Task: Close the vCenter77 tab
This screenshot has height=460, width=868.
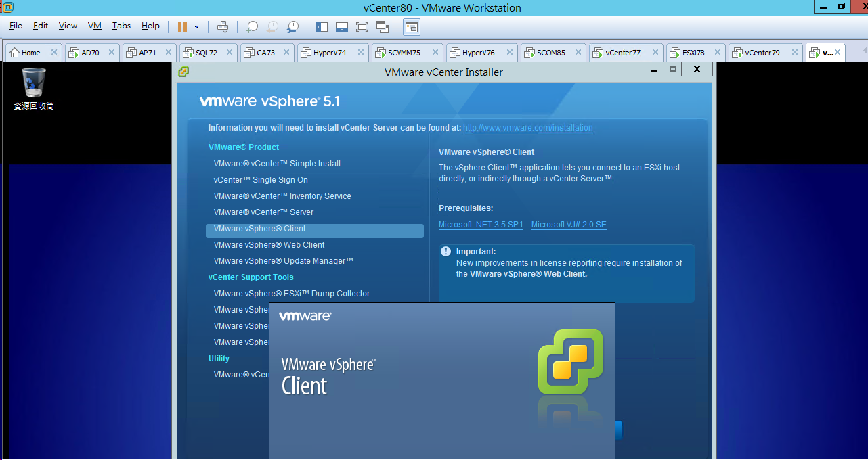Action: (655, 53)
